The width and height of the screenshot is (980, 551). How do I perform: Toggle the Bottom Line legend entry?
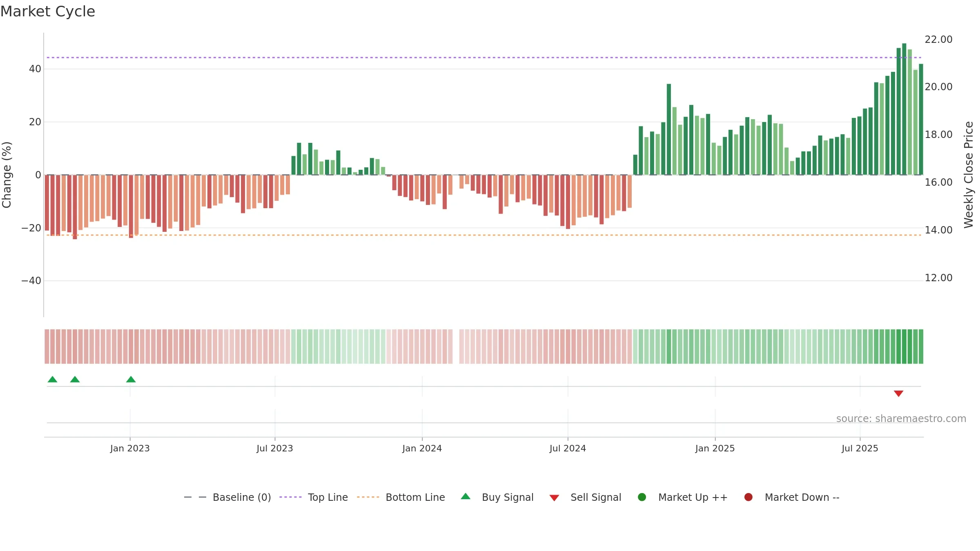(401, 497)
